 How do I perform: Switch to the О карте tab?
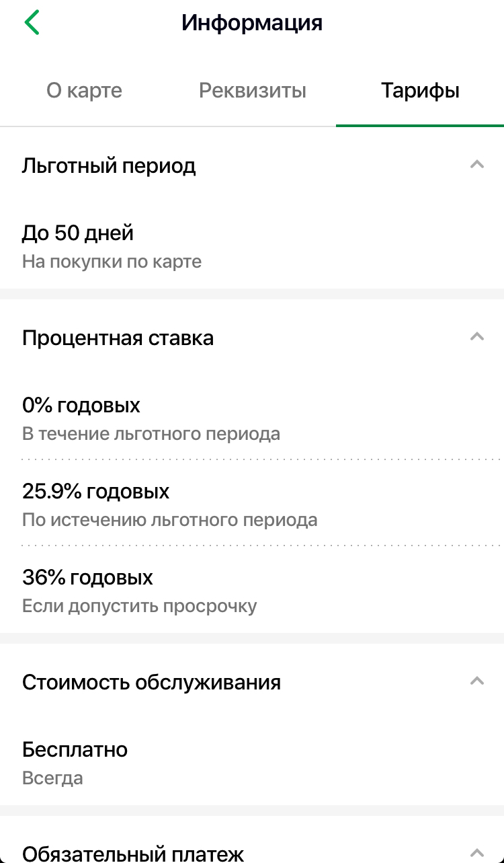point(84,90)
